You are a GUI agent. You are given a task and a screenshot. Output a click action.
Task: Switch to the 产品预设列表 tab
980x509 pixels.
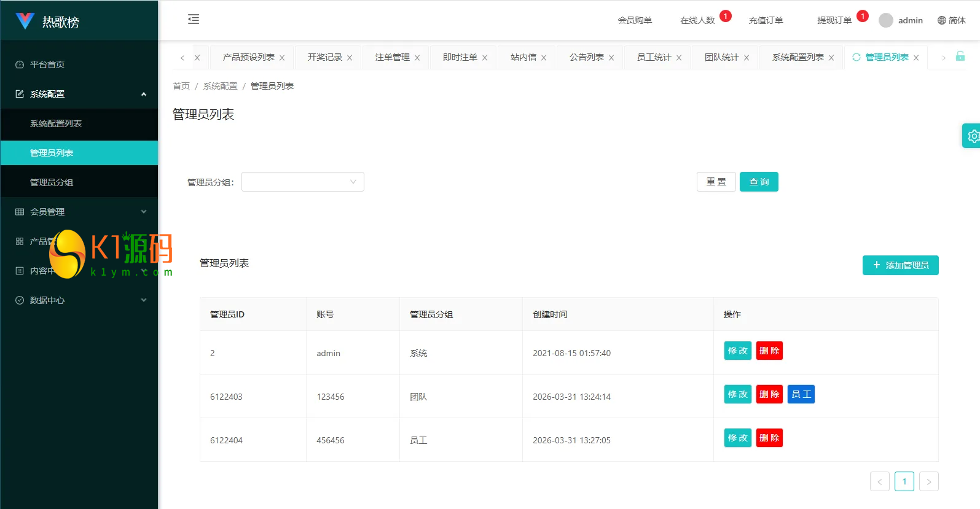pyautogui.click(x=248, y=57)
